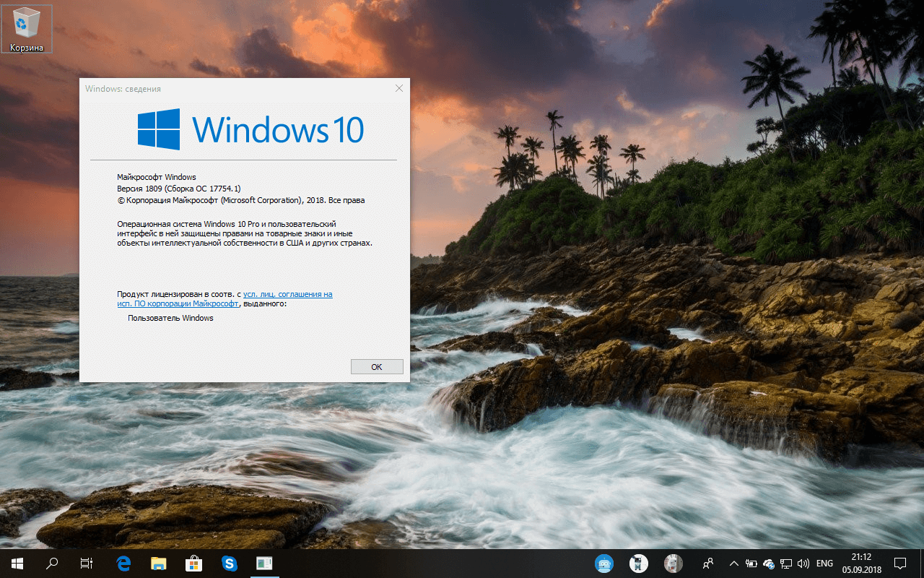Follow the Microsoft license agreement link
The image size is (924, 578).
tap(288, 294)
